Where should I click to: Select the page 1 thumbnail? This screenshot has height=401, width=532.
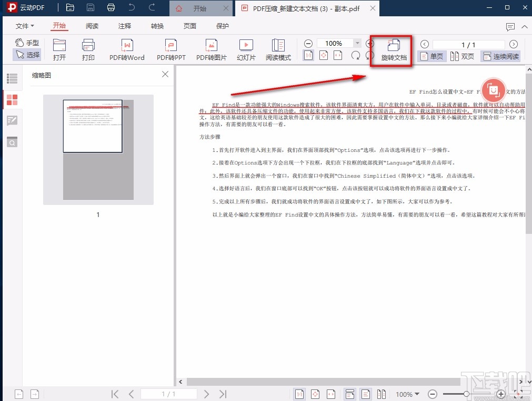(x=93, y=125)
